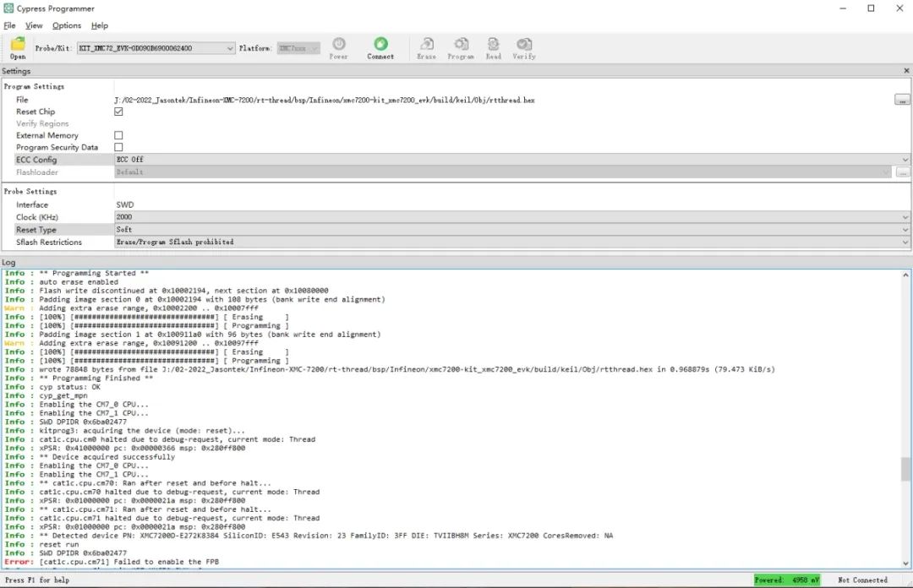Click the Read toolbar icon
This screenshot has width=913, height=588.
coord(493,44)
